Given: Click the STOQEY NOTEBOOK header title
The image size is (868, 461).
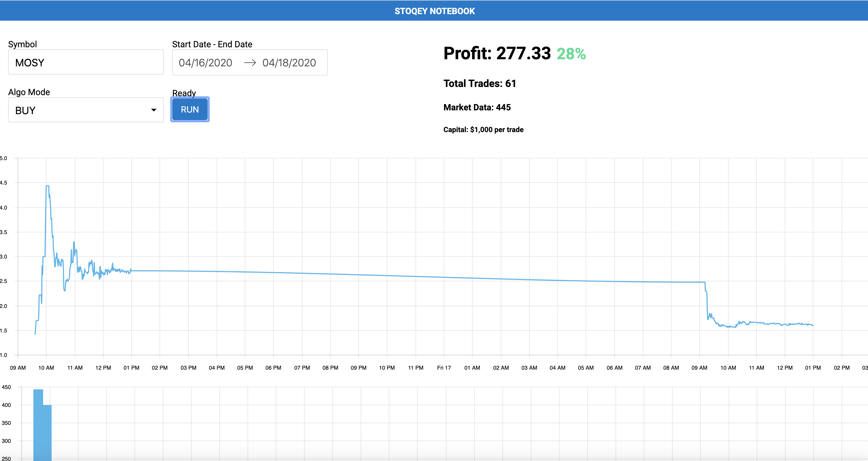Looking at the screenshot, I should point(434,11).
